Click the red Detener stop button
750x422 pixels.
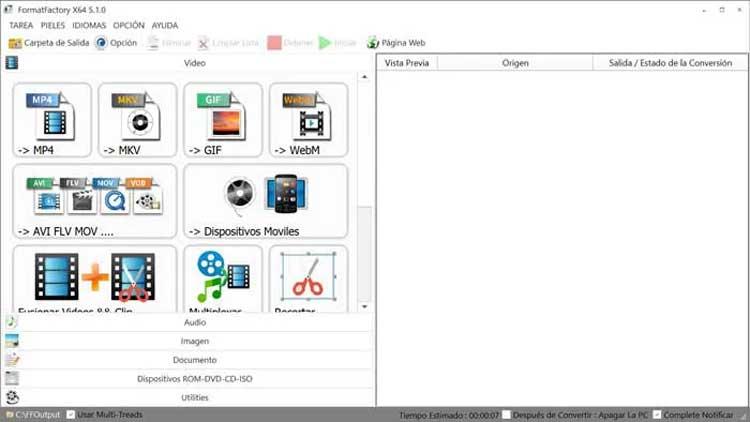point(290,43)
